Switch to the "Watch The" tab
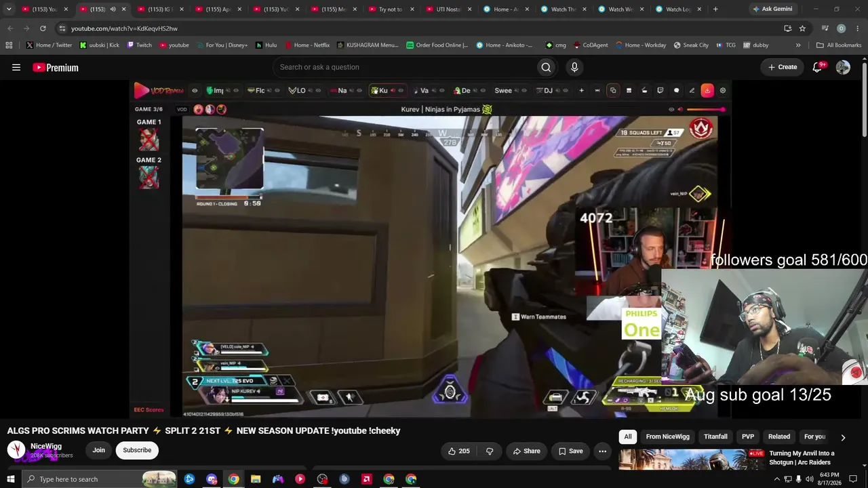 pyautogui.click(x=564, y=9)
